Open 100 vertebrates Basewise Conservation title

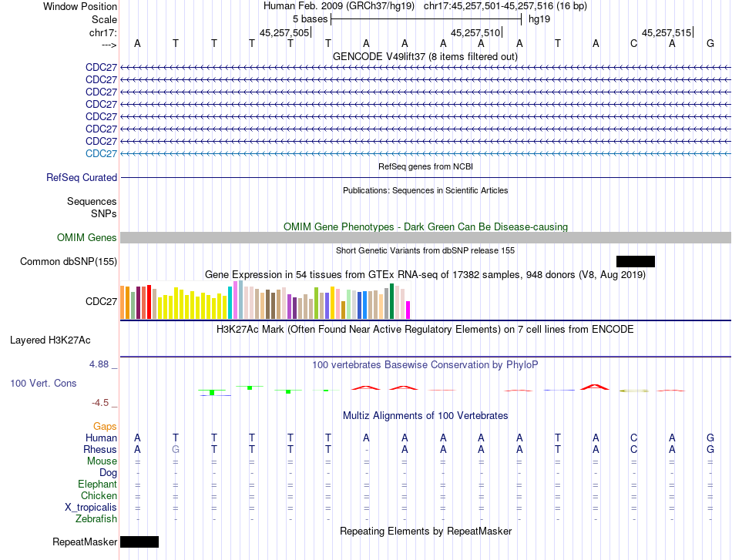point(425,365)
